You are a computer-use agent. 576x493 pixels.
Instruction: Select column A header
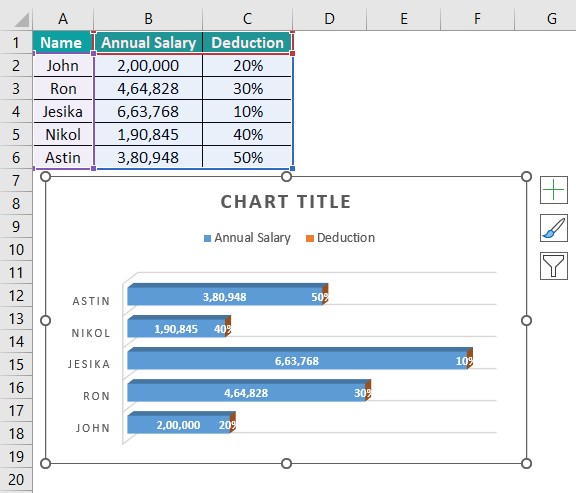[x=63, y=18]
